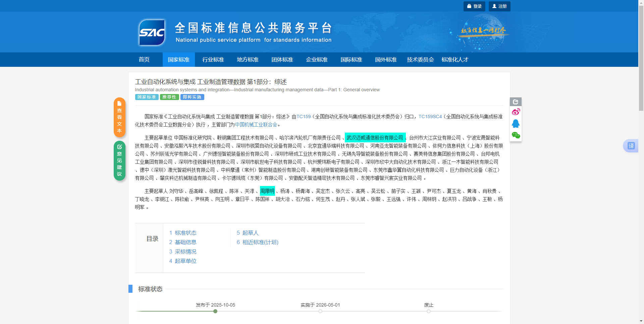Open the TC159 committee link

[x=305, y=117]
